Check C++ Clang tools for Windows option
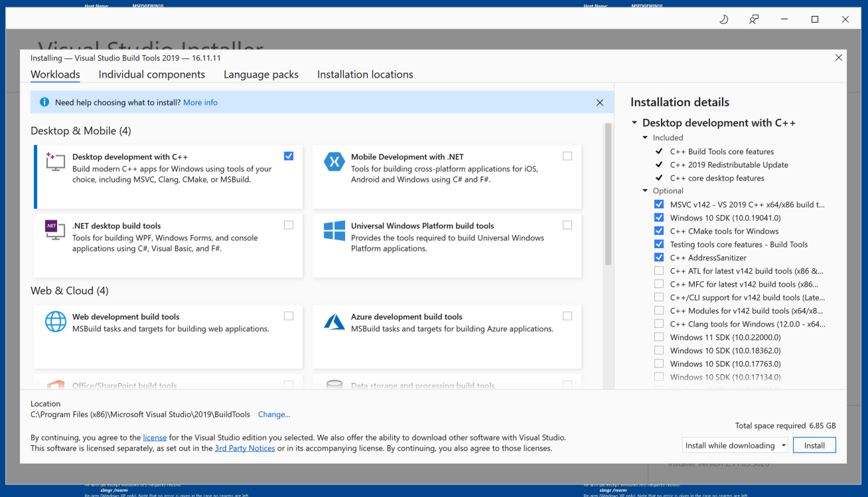This screenshot has width=868, height=497. 659,324
